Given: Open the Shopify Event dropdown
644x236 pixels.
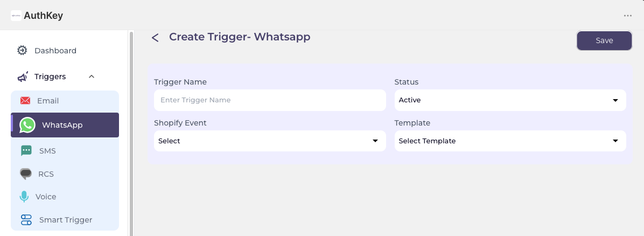Looking at the screenshot, I should (x=270, y=141).
